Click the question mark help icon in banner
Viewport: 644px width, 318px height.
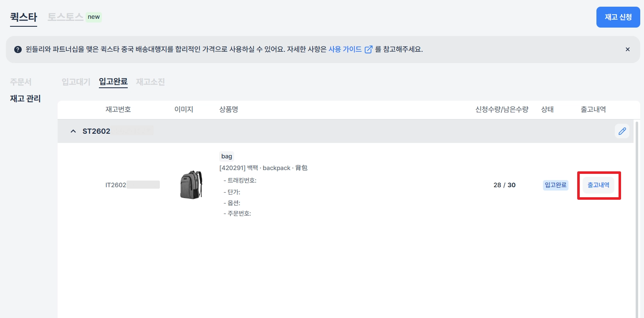[18, 49]
